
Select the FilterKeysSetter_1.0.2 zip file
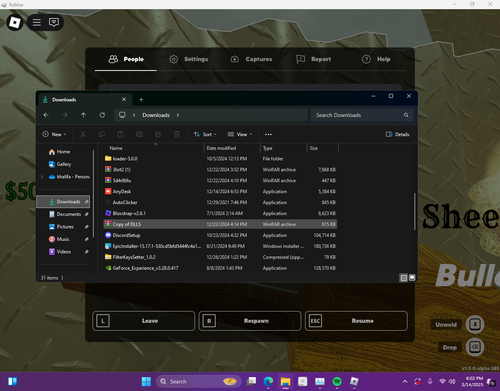(220, 257)
